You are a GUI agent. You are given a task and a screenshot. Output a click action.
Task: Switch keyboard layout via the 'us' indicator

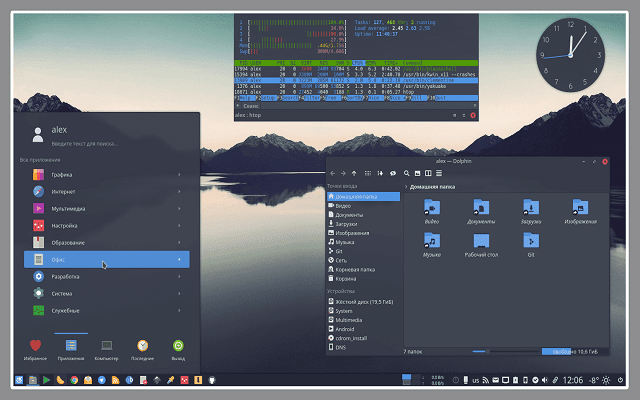pyautogui.click(x=476, y=380)
